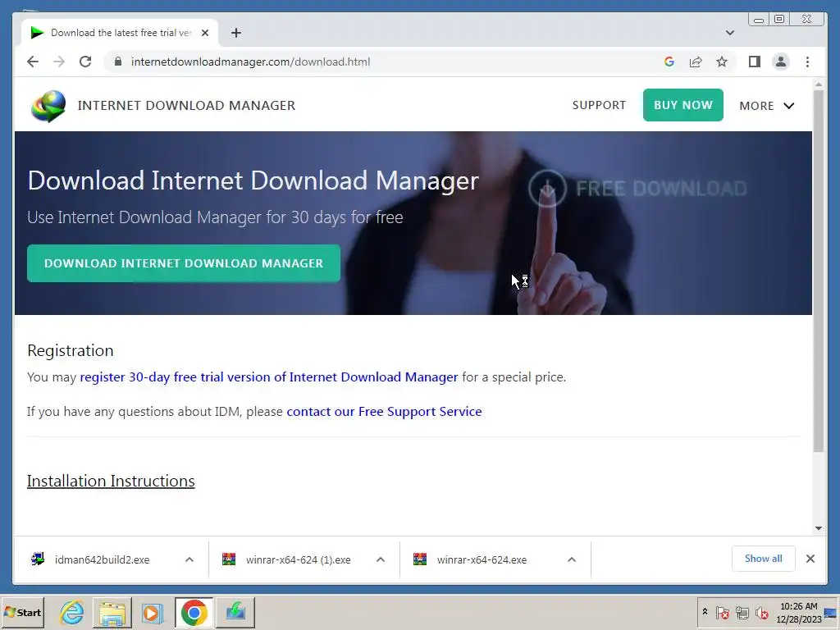Image resolution: width=840 pixels, height=630 pixels.
Task: Click the network tray icon
Action: point(742,612)
